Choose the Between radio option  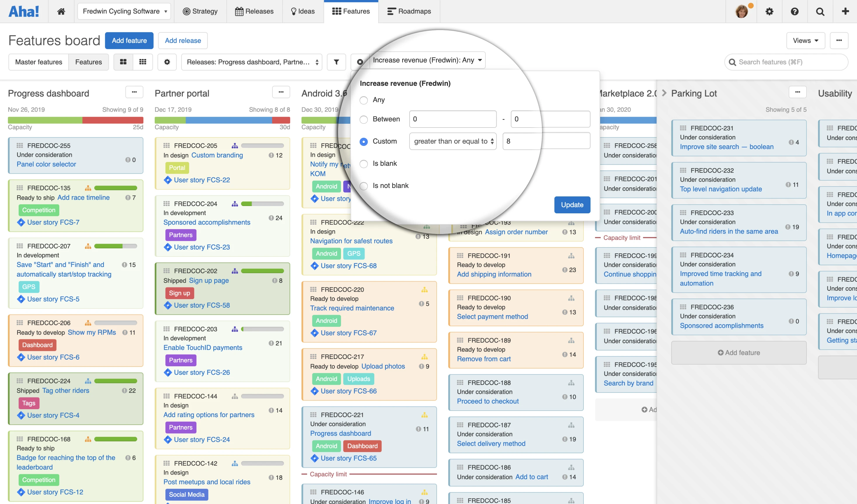tap(363, 119)
